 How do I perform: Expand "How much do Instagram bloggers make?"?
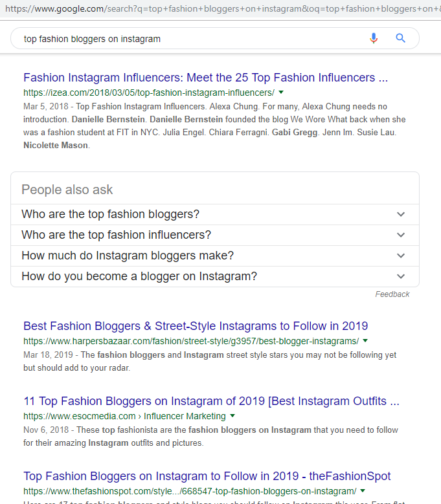click(215, 256)
